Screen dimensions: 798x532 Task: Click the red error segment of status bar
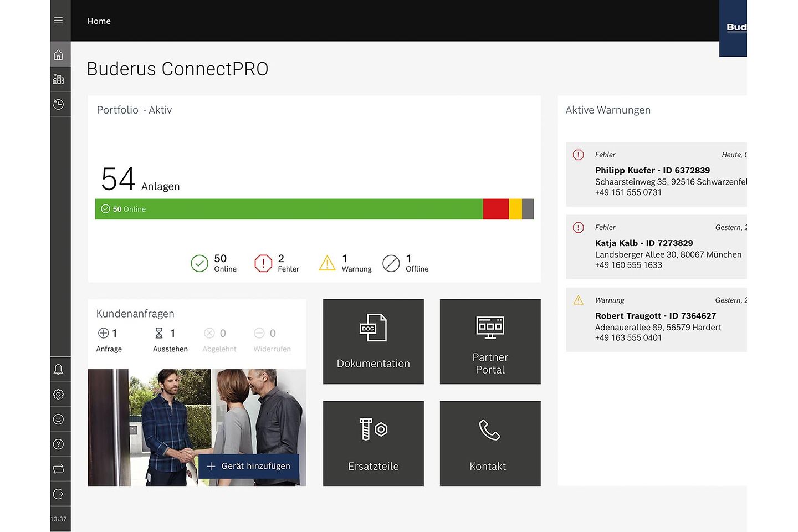(x=496, y=209)
